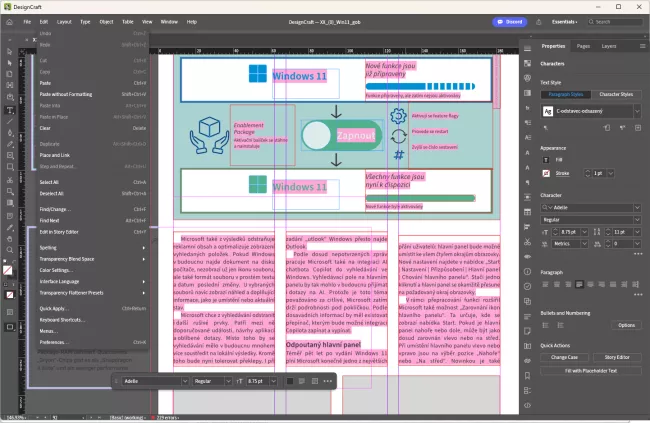The image size is (650, 423).
Task: Choose Paste without Formatting
Action: 92,94
